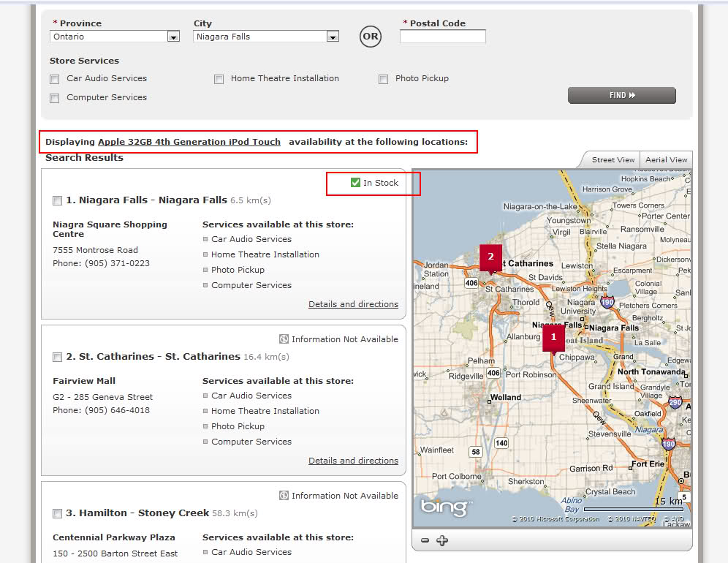The height and width of the screenshot is (563, 728).
Task: Switch to Aerial View tab
Action: click(x=666, y=160)
